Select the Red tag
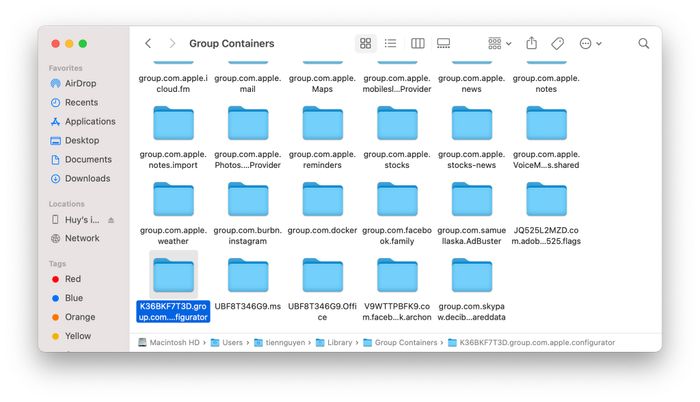The height and width of the screenshot is (402, 700). coord(73,279)
